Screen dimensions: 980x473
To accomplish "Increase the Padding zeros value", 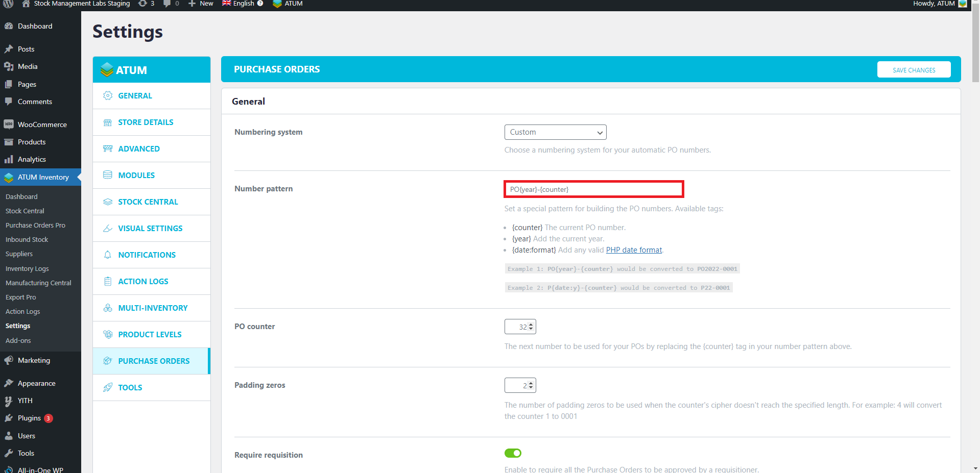I will tap(531, 383).
